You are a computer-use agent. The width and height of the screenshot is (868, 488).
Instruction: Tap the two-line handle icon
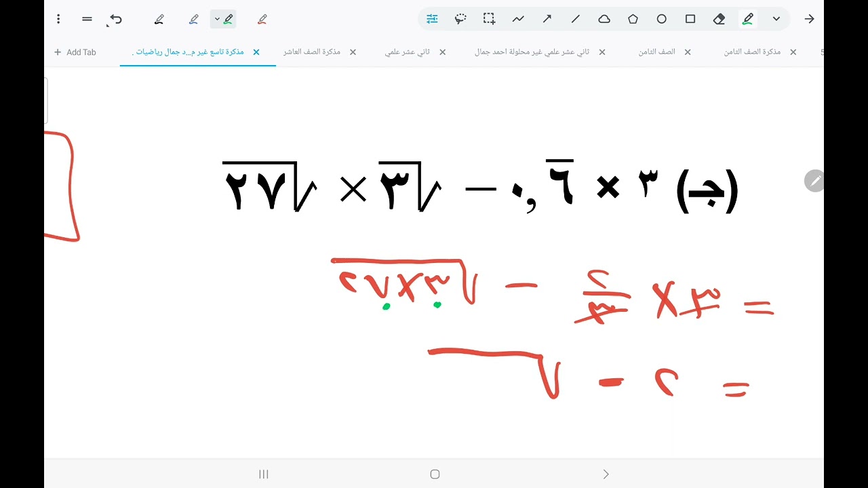coord(87,19)
